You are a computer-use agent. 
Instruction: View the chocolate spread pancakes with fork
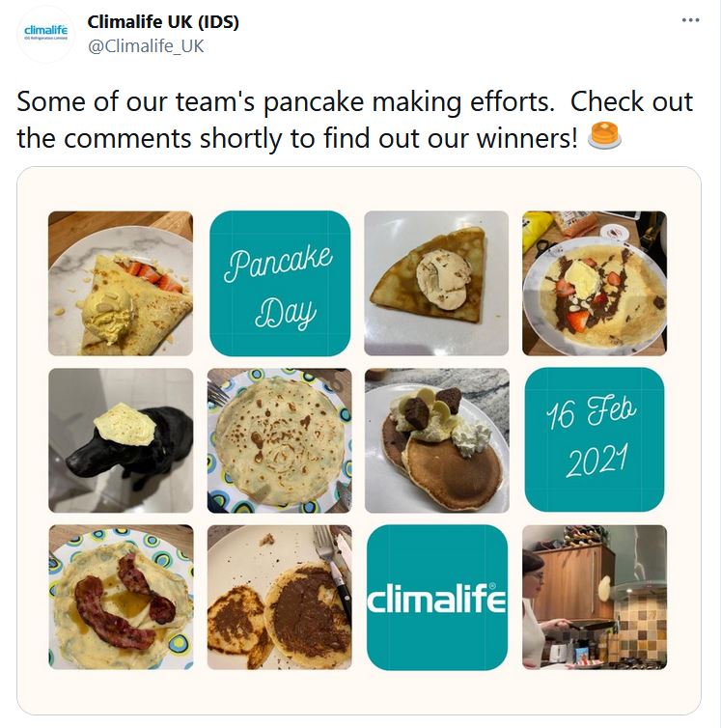pyautogui.click(x=279, y=597)
